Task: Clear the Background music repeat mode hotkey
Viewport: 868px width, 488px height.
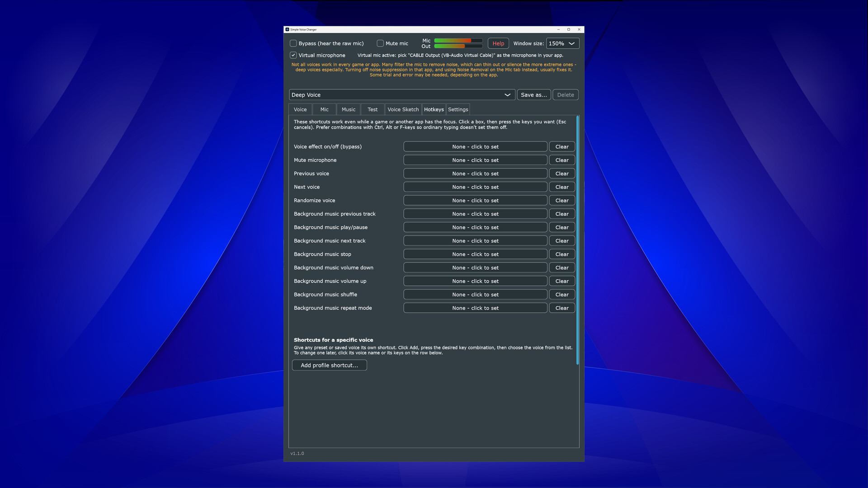Action: click(x=562, y=308)
